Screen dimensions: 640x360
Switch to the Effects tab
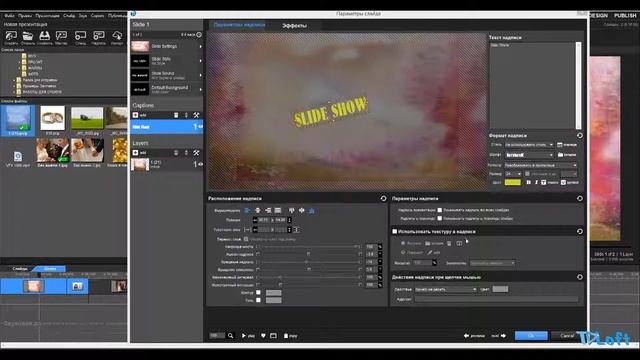(x=294, y=25)
